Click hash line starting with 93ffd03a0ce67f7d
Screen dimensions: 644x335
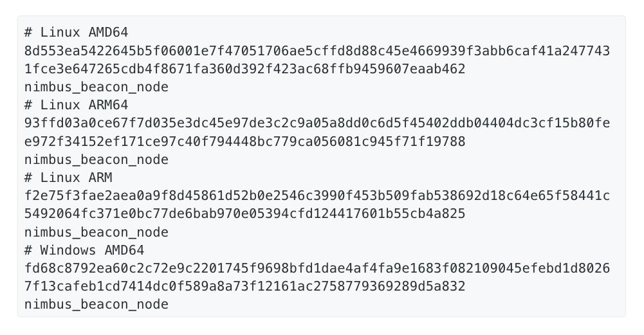click(x=317, y=123)
